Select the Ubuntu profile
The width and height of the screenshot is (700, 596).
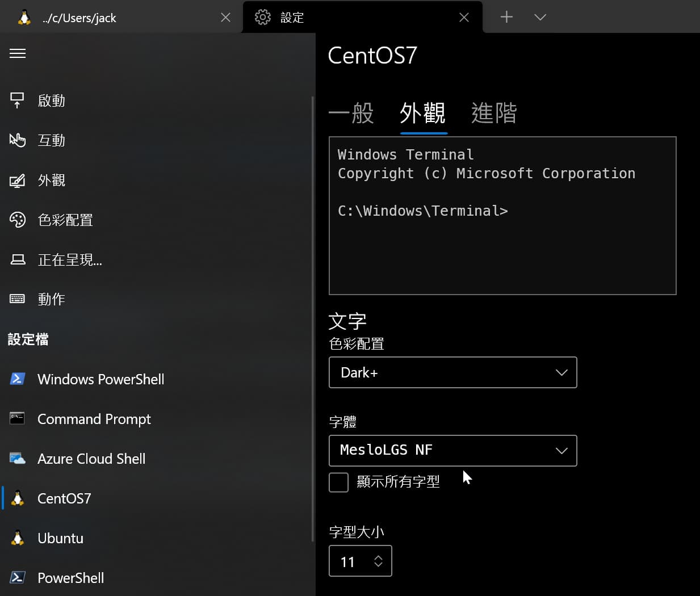click(x=156, y=538)
